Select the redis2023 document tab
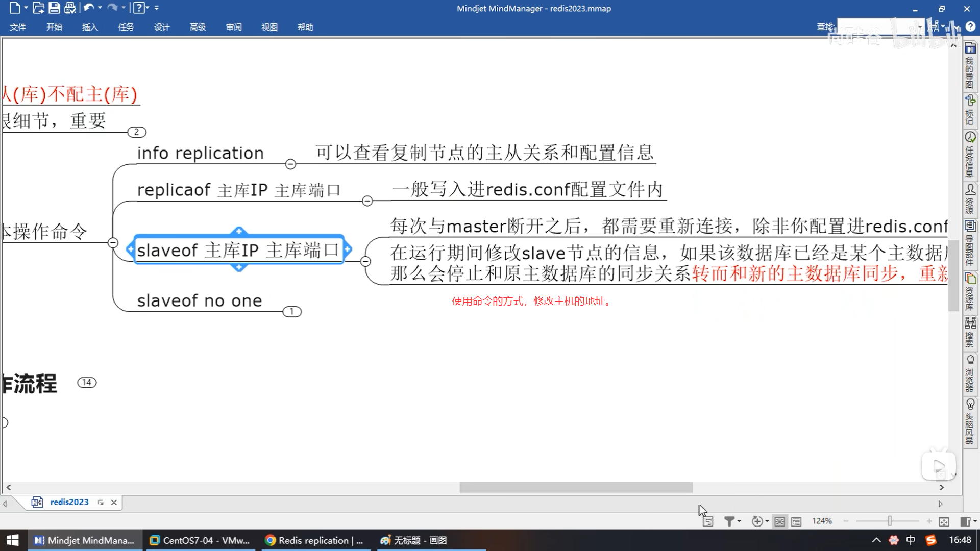Image resolution: width=980 pixels, height=551 pixels. tap(69, 502)
